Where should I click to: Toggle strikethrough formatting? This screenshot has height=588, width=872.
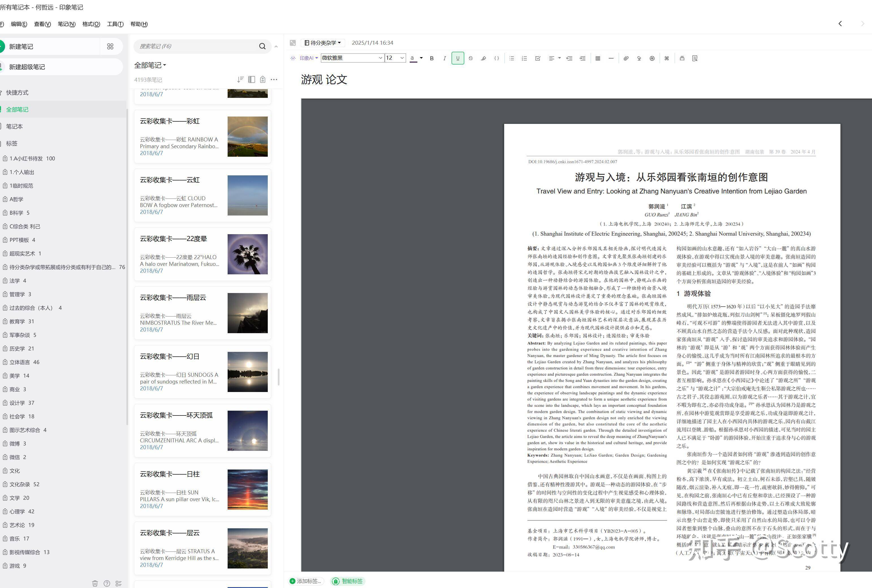click(470, 58)
